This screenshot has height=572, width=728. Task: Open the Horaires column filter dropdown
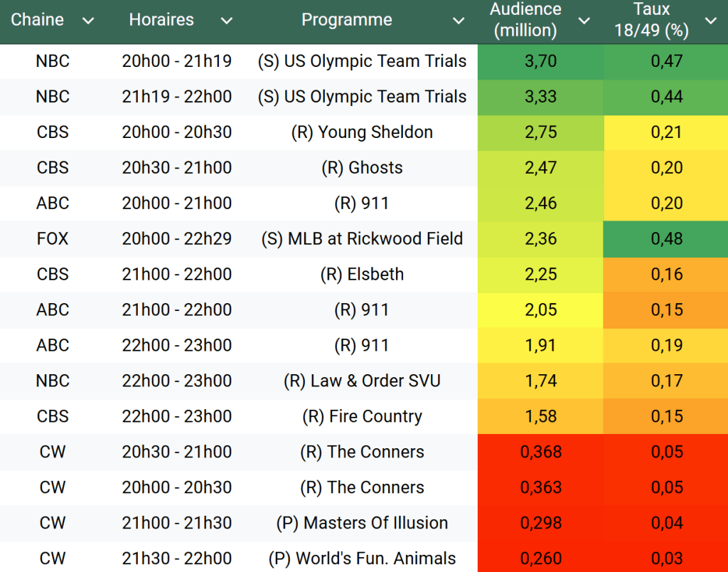[x=226, y=21]
